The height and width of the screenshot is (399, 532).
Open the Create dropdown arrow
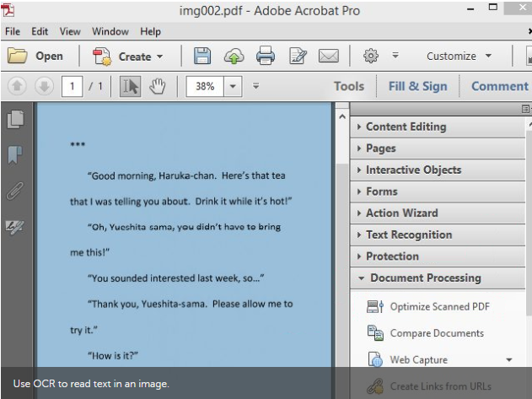160,57
